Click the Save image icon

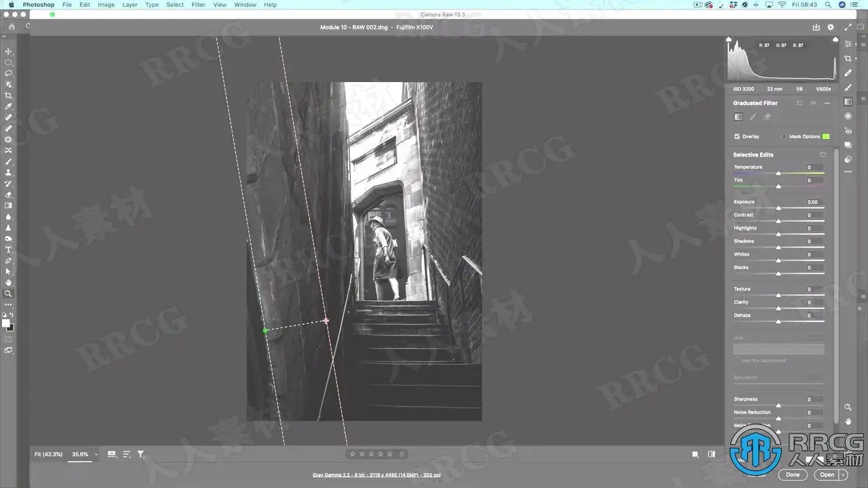pos(816,27)
